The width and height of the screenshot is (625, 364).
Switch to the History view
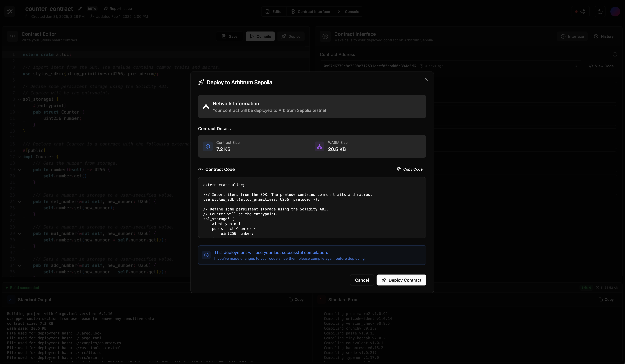(604, 36)
